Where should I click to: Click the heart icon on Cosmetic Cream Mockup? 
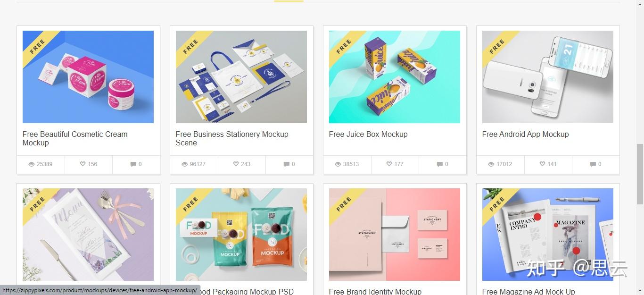click(x=83, y=164)
